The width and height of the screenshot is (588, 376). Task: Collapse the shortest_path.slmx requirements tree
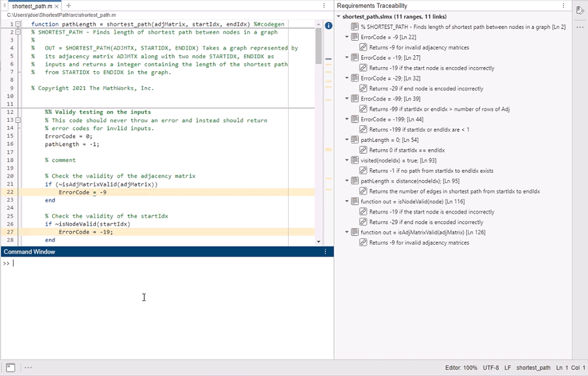(339, 16)
